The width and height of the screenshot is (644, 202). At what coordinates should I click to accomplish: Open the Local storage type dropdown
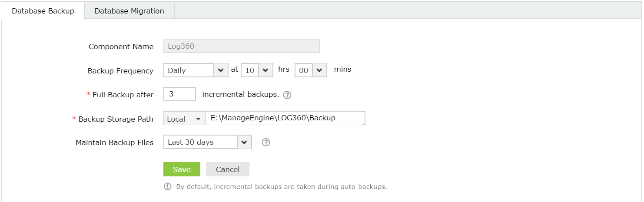pyautogui.click(x=184, y=119)
